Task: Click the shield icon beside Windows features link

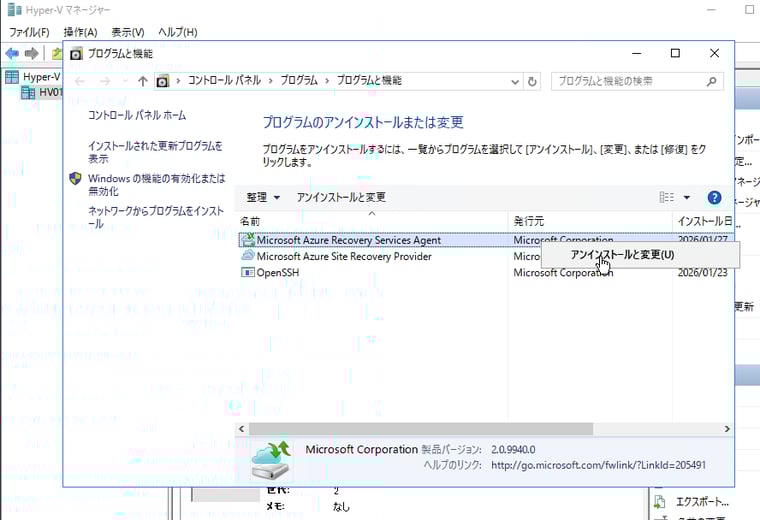Action: pyautogui.click(x=76, y=179)
